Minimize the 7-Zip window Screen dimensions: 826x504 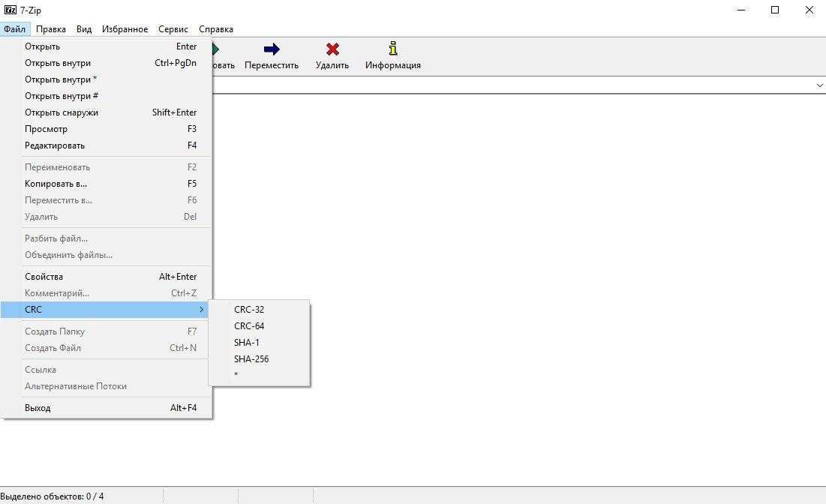pos(741,10)
